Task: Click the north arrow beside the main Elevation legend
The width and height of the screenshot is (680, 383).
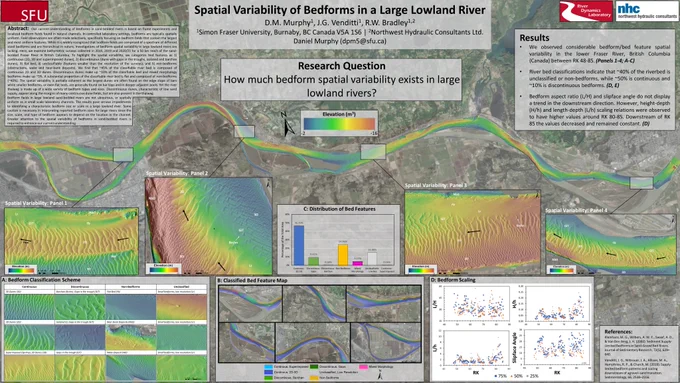Action: 288,124
